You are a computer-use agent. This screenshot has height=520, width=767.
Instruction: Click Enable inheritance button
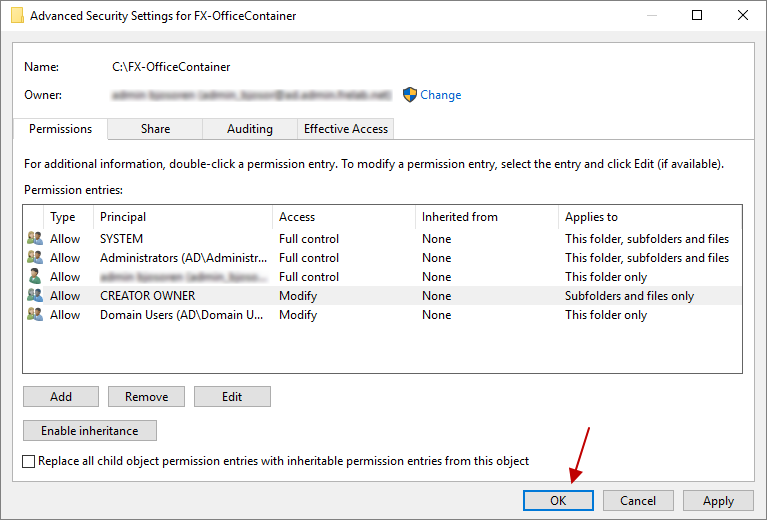point(90,431)
